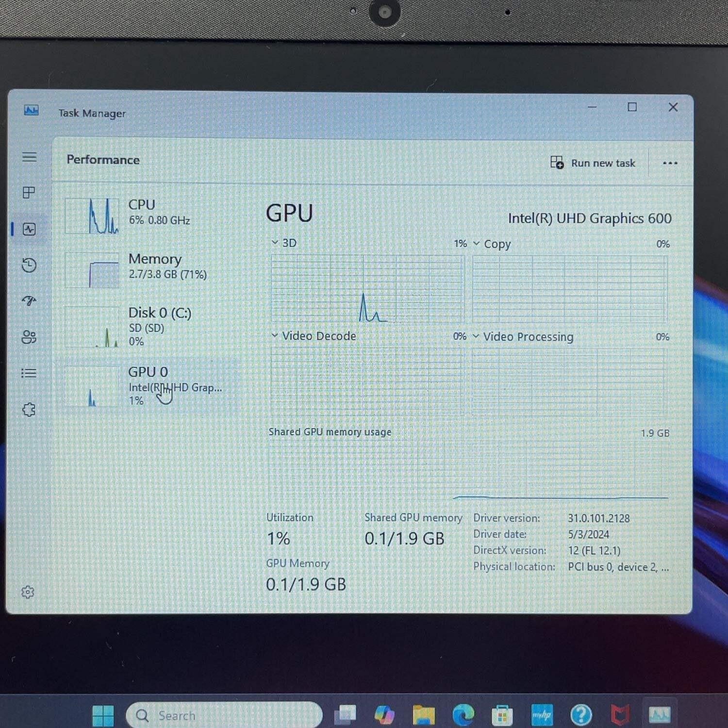Viewport: 728px width, 728px height.
Task: Open the Services page puzzle icon
Action: (x=29, y=410)
